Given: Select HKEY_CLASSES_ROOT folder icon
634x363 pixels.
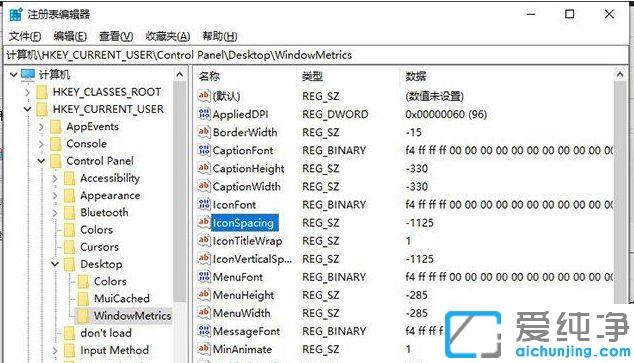Looking at the screenshot, I should point(42,92).
